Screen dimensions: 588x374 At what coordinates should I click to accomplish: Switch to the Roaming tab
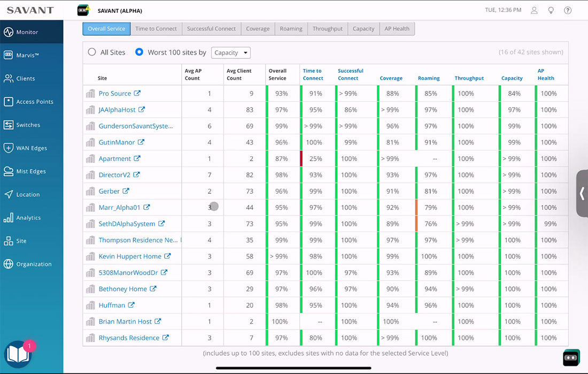point(291,28)
